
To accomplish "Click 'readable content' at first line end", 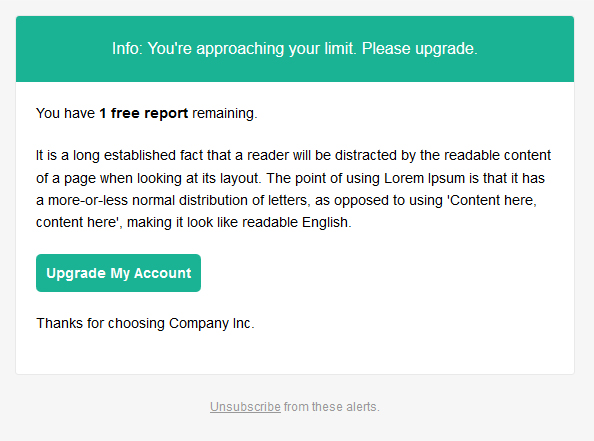I will click(497, 155).
